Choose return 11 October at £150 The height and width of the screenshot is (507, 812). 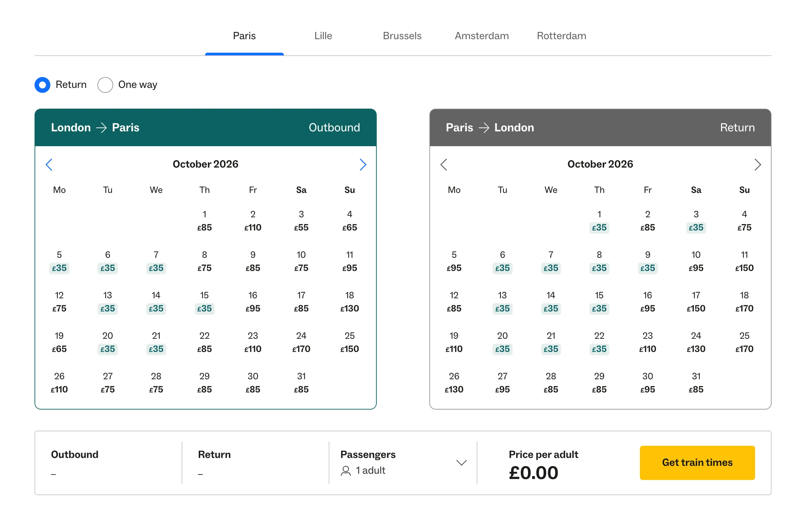[x=744, y=261]
